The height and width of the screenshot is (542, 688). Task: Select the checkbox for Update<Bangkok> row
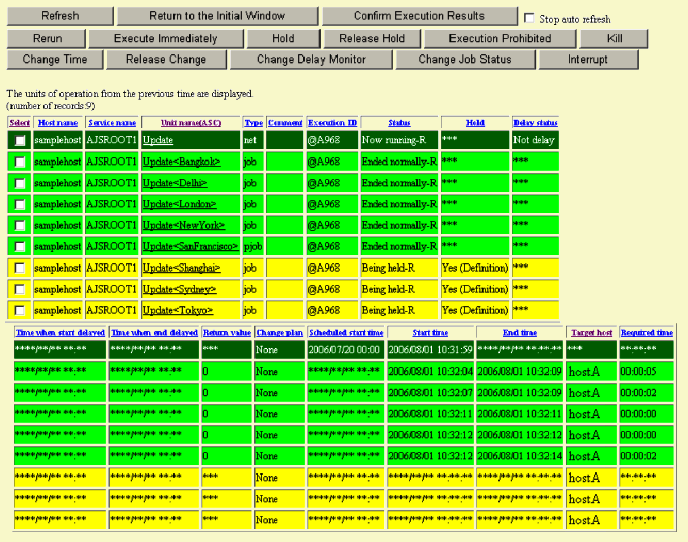[19, 162]
